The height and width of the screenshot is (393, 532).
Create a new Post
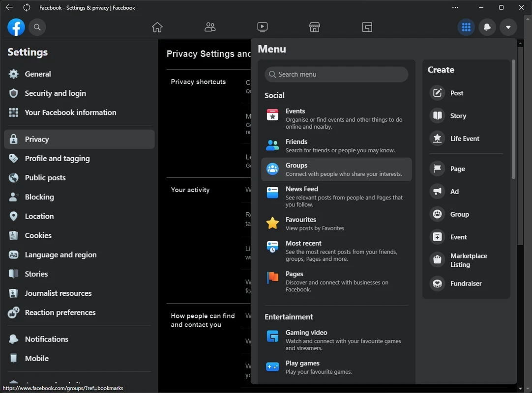click(x=457, y=93)
